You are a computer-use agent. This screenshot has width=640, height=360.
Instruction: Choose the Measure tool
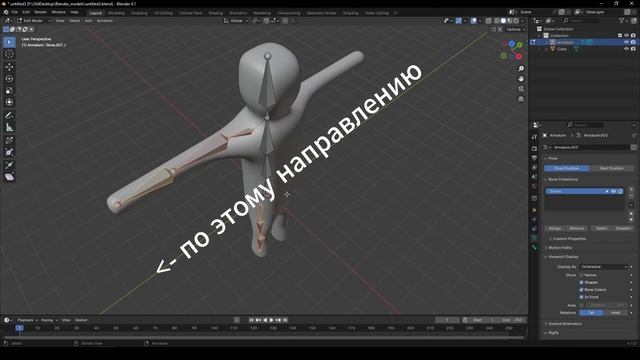[x=9, y=127]
